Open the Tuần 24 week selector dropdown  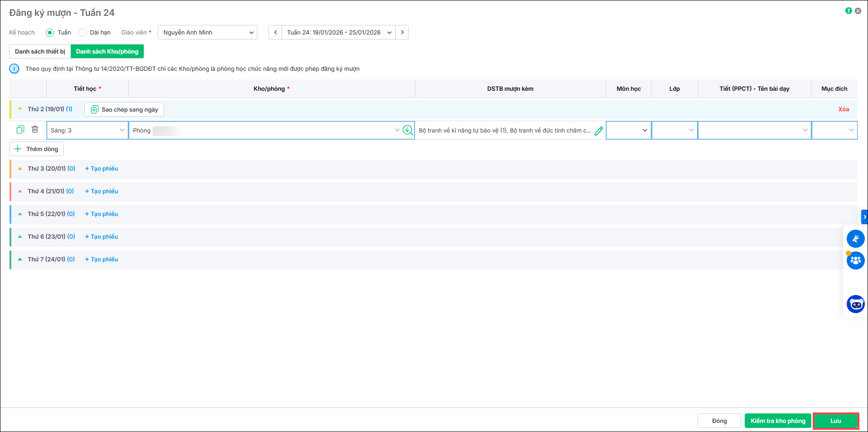click(x=338, y=32)
